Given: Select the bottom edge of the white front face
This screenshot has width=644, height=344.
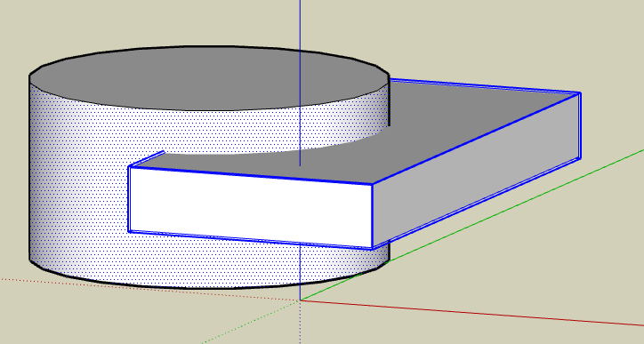Looking at the screenshot, I should point(251,240).
